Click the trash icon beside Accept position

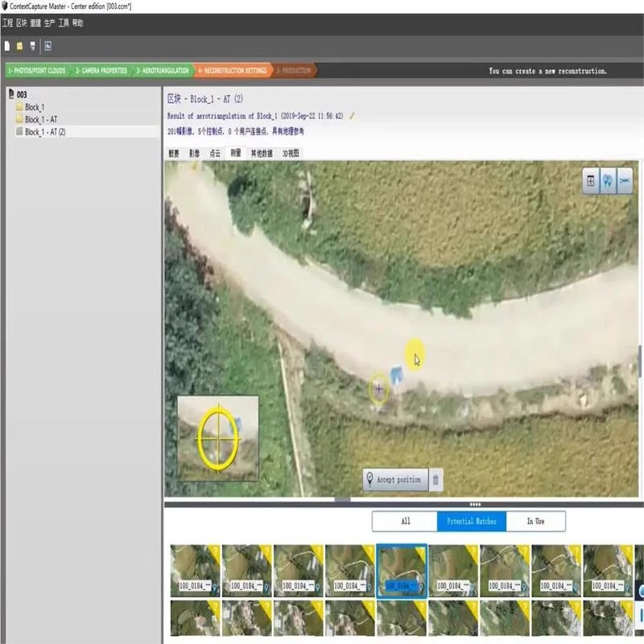coord(436,480)
